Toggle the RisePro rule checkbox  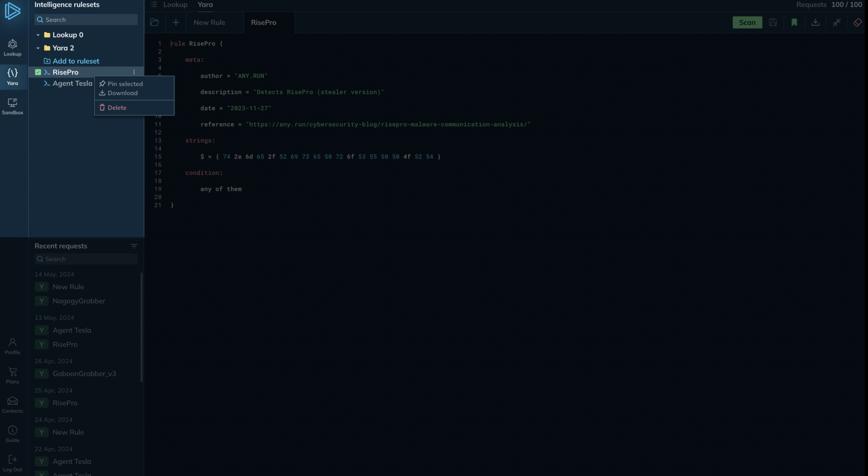point(39,72)
